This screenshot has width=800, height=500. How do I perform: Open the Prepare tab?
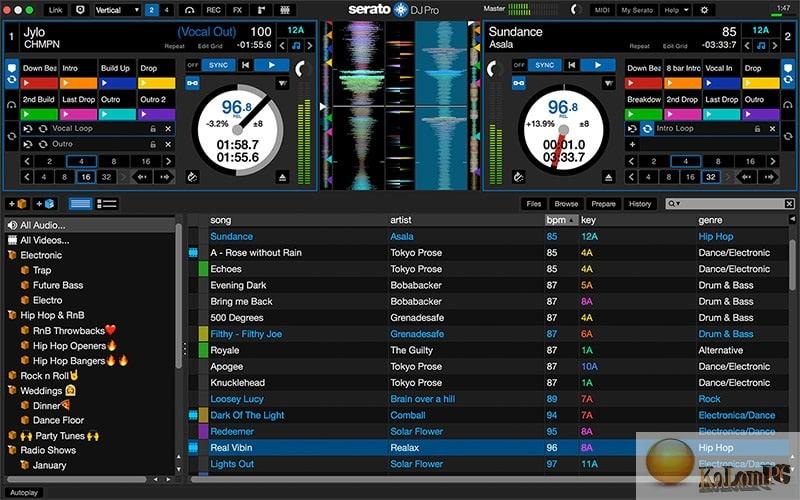(603, 204)
